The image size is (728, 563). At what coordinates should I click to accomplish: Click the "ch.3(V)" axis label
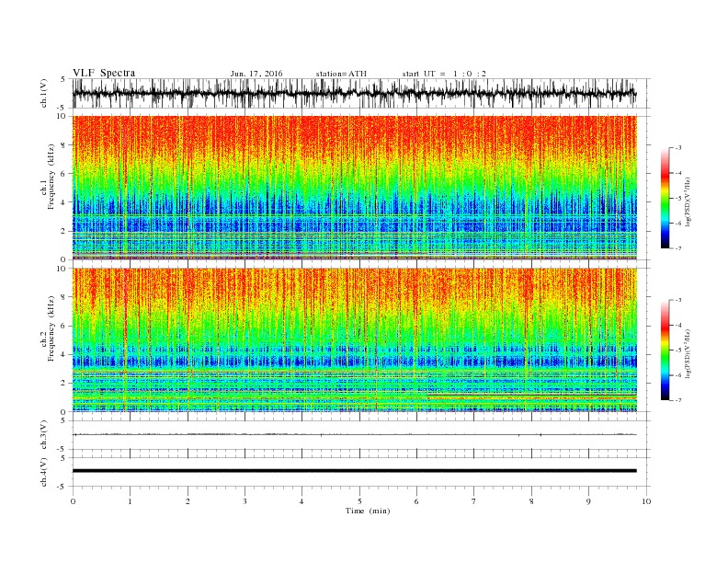44,435
